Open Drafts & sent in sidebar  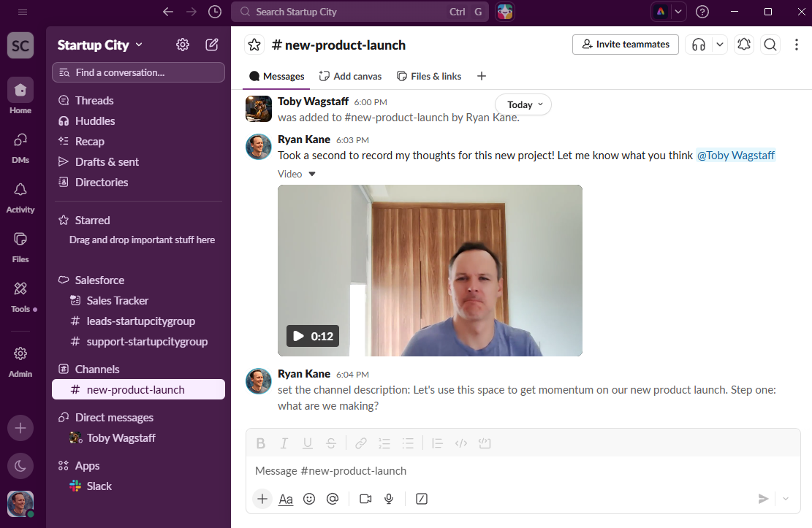point(138,162)
